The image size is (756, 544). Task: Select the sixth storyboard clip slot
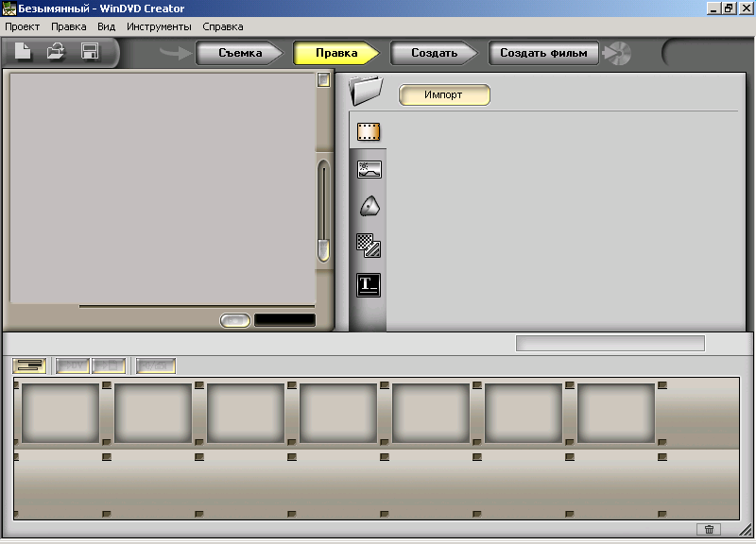pyautogui.click(x=524, y=413)
